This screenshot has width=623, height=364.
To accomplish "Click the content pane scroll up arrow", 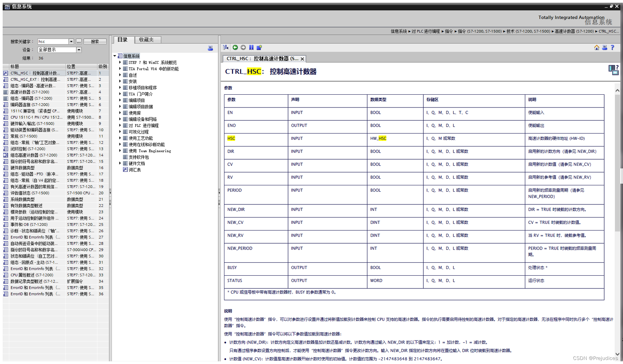I will (x=617, y=90).
